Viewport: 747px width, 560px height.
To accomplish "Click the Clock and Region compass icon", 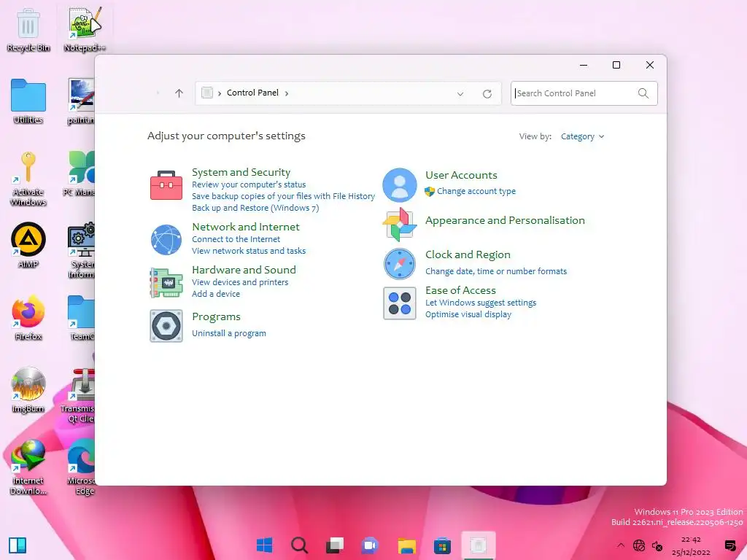I will (x=400, y=264).
